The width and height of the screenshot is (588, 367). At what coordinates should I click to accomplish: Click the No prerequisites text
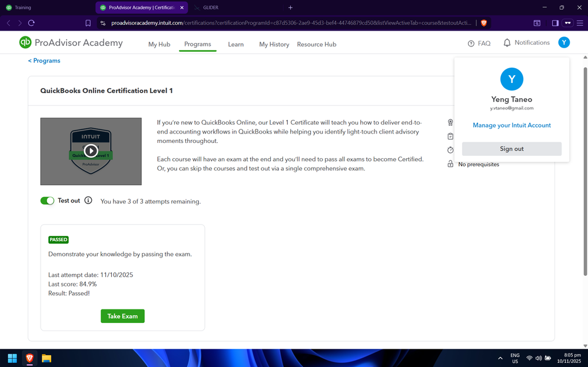point(479,164)
